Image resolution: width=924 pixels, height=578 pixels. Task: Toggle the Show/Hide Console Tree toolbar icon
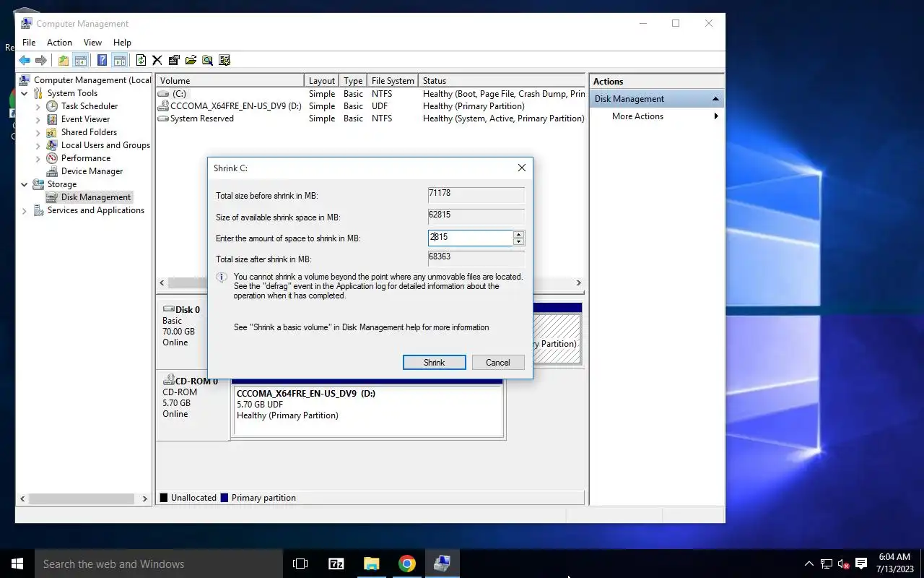click(81, 61)
